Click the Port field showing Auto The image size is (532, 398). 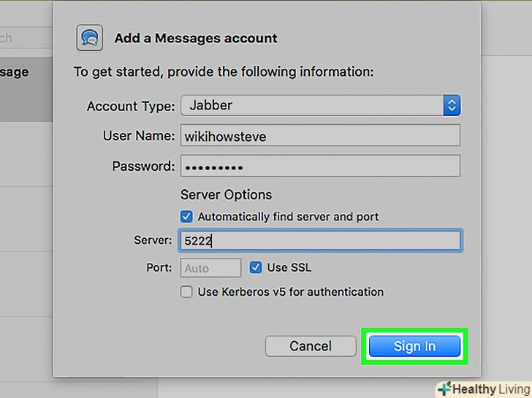tap(210, 268)
